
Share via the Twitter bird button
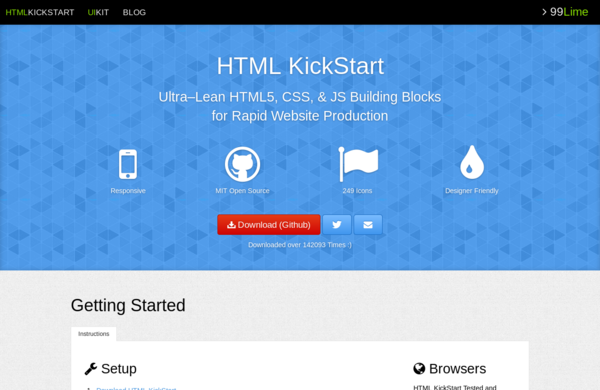(x=337, y=225)
